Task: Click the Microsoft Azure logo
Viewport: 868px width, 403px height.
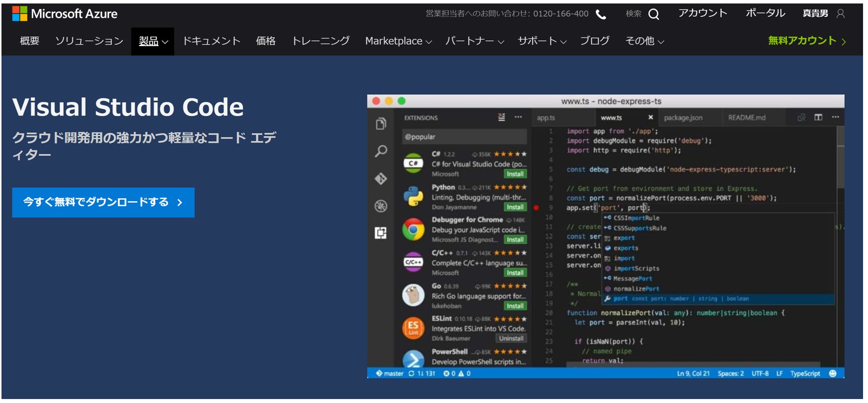Action: pyautogui.click(x=64, y=14)
